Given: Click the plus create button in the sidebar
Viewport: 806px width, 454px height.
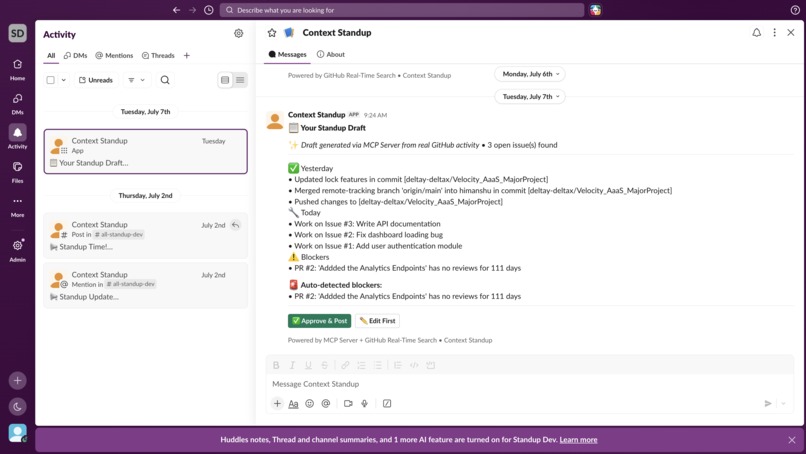Looking at the screenshot, I should 17,380.
